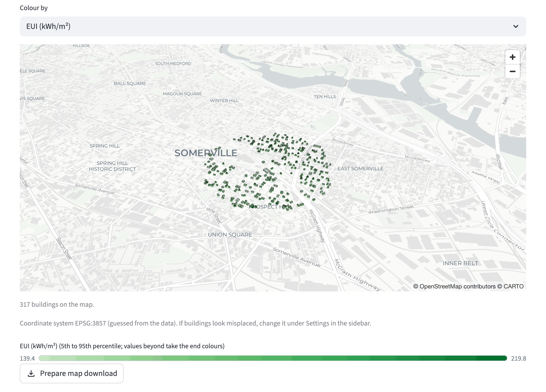Click the 219.8 maximum legend value

(x=519, y=358)
